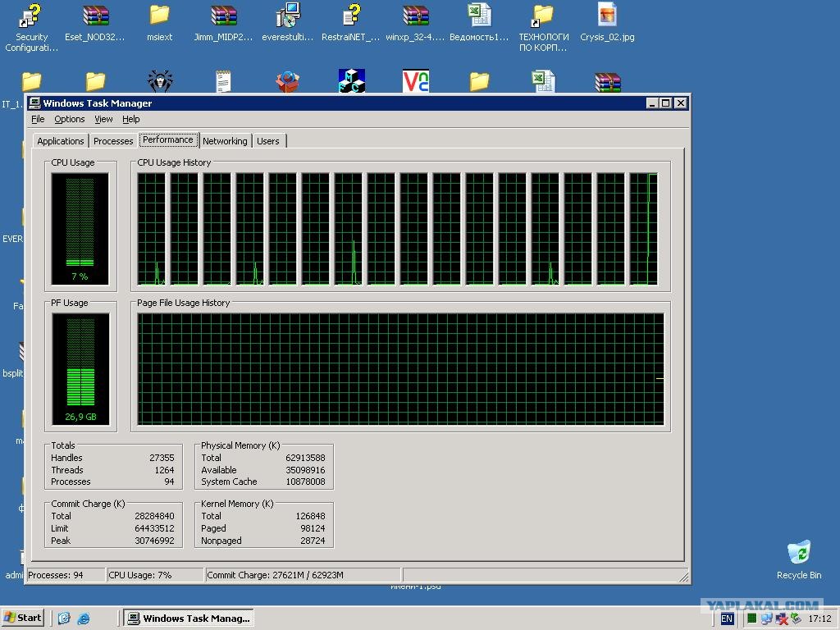Click the Threads value 1264
The image size is (840, 630).
coord(164,470)
